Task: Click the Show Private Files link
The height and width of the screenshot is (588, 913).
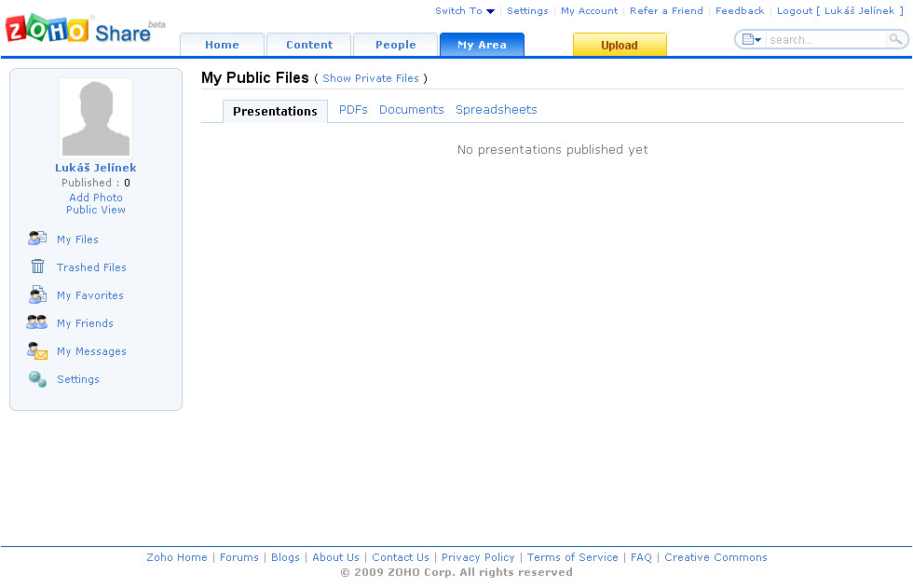Action: (x=371, y=79)
